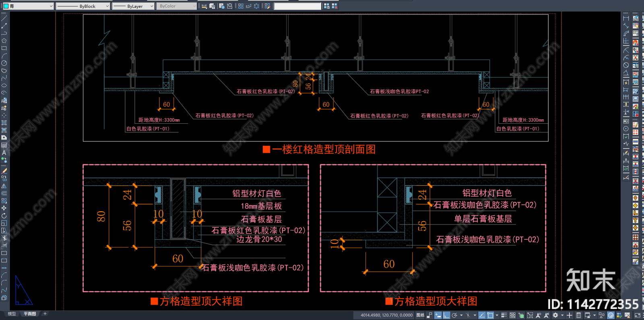The height and width of the screenshot is (320, 644).
Task: Select the Rotate tool
Action: click(4, 216)
